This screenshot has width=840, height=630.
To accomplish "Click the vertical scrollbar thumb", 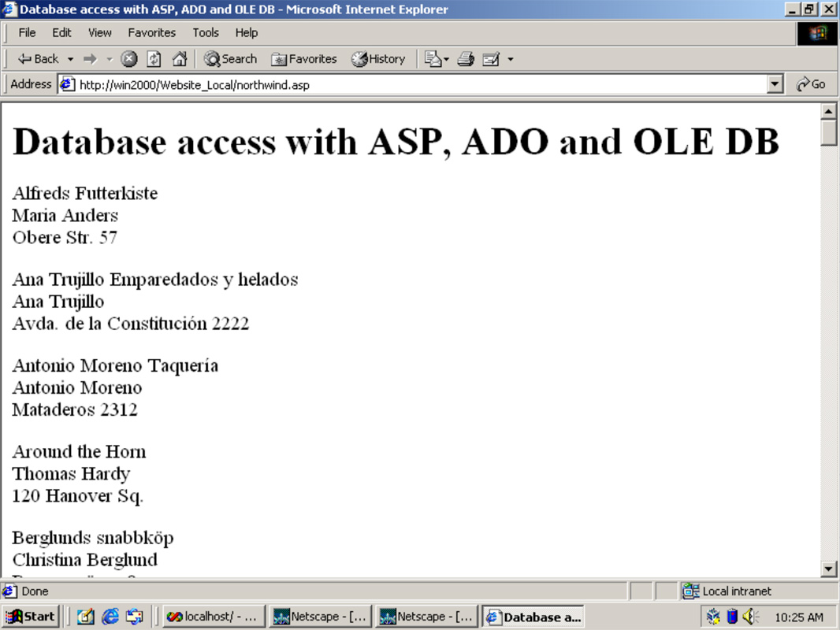I will pyautogui.click(x=829, y=132).
